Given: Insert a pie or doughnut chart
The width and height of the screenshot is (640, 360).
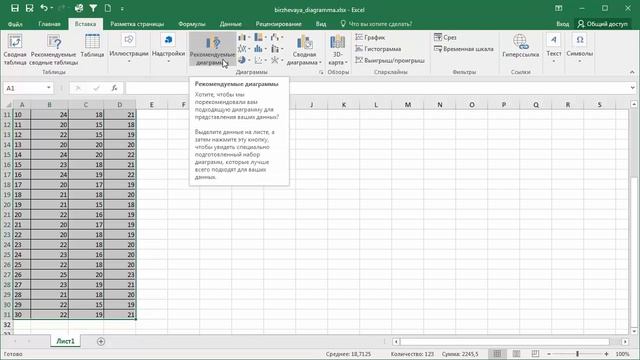Looking at the screenshot, I should (243, 60).
